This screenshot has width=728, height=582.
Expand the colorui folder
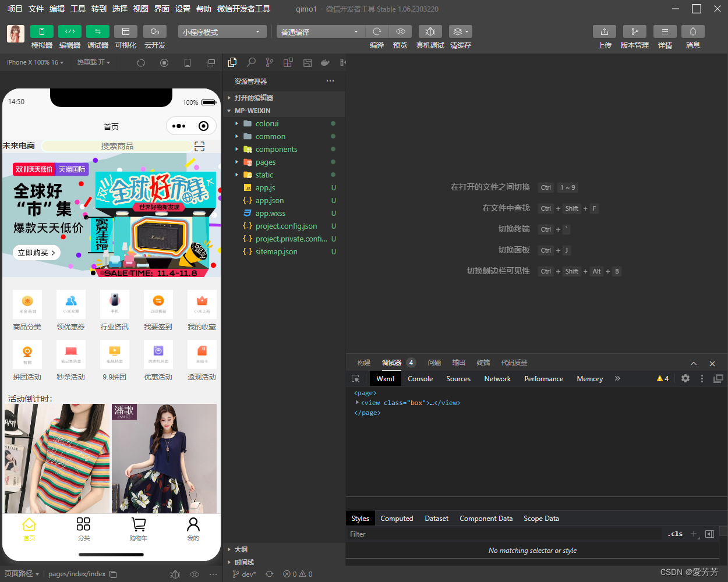tap(285, 123)
